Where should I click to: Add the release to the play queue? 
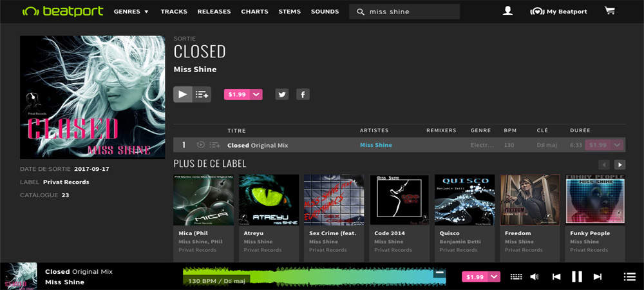[202, 94]
